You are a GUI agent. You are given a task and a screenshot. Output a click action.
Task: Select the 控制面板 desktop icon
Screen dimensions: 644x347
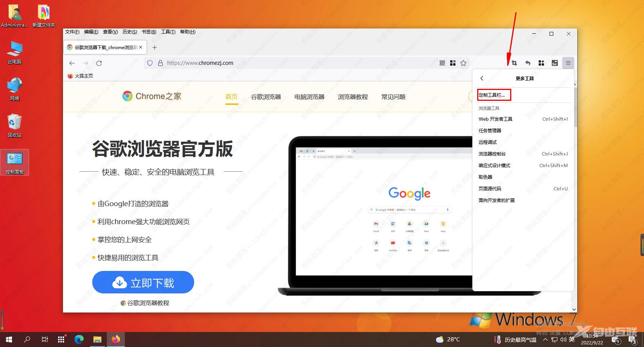click(x=15, y=162)
